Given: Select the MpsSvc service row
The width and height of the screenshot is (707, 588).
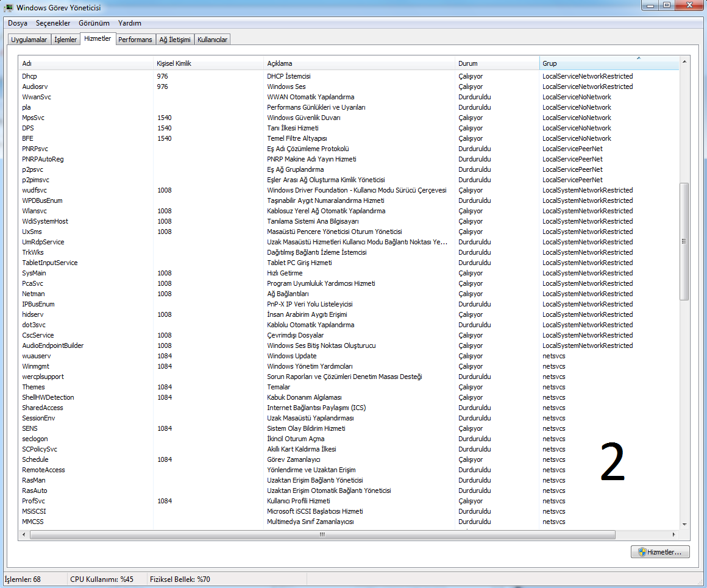Looking at the screenshot, I should coord(349,118).
